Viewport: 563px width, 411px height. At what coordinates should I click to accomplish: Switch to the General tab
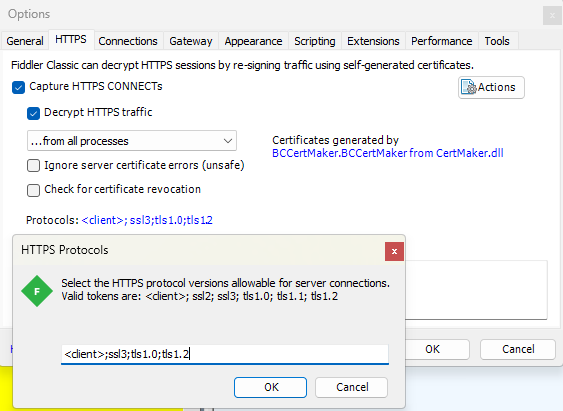pos(25,41)
